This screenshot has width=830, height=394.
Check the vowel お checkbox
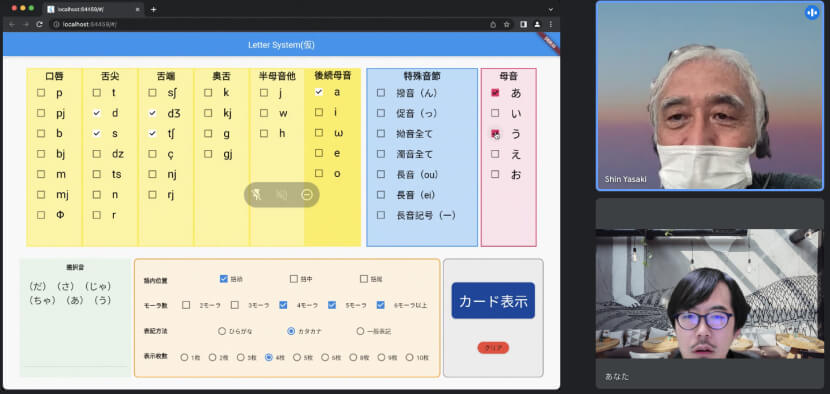coord(495,174)
